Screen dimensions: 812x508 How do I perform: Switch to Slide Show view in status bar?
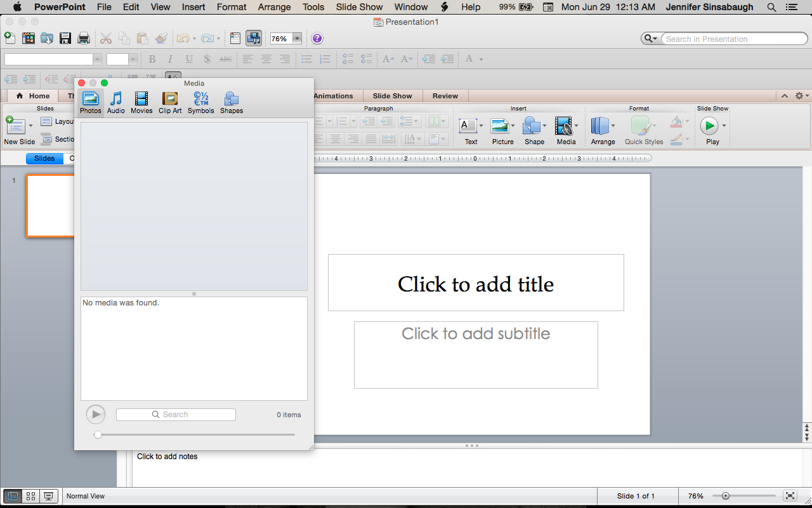[x=49, y=497]
